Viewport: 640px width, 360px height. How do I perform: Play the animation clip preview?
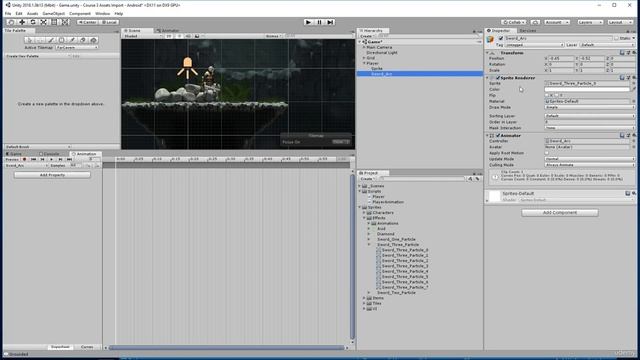pos(51,160)
